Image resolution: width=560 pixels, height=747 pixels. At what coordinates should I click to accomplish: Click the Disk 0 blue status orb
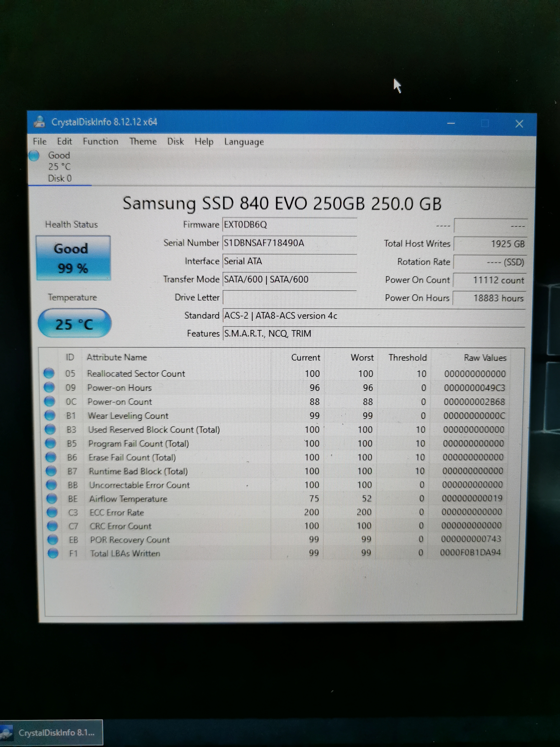tap(34, 156)
